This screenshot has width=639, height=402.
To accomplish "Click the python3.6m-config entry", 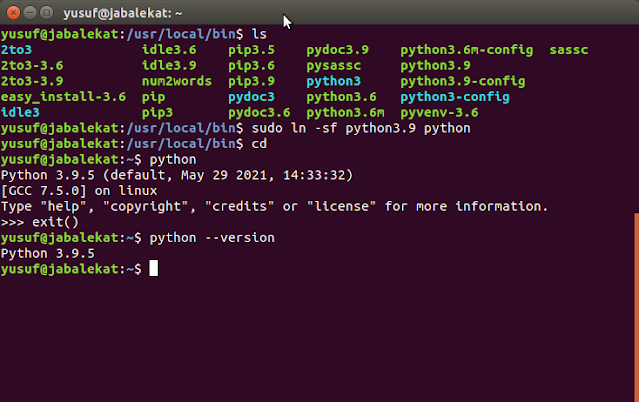I will point(467,50).
